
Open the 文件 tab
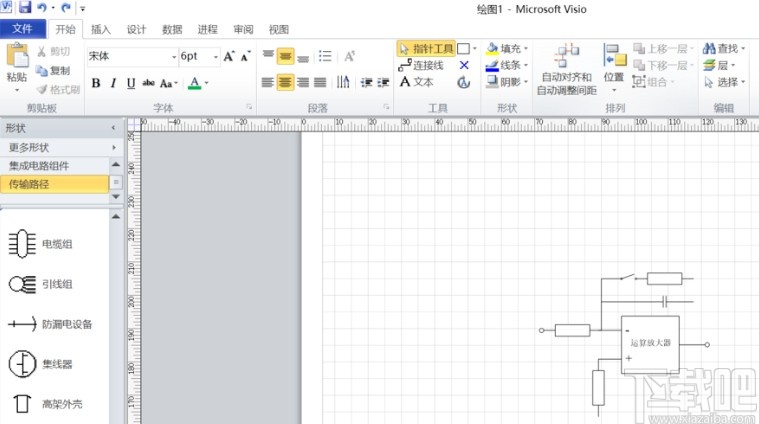[23, 29]
